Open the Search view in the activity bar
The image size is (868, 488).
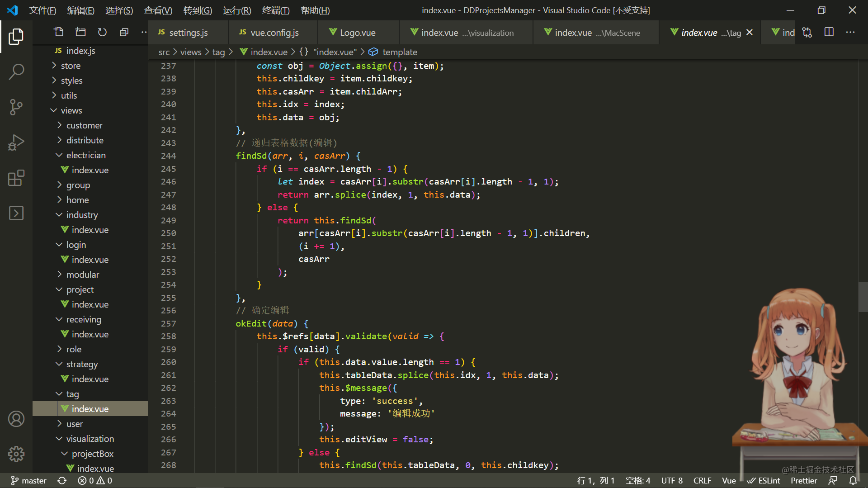click(x=16, y=71)
